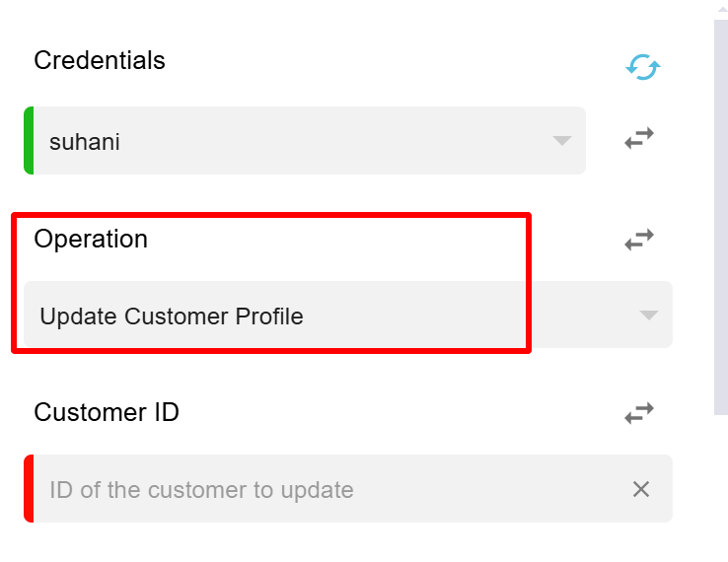Toggle map mode arrows beside Customer ID label
The width and height of the screenshot is (728, 562).
639,413
